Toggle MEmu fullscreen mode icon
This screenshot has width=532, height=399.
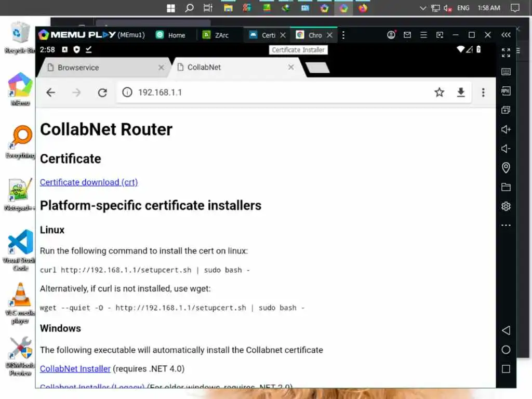[x=506, y=52]
